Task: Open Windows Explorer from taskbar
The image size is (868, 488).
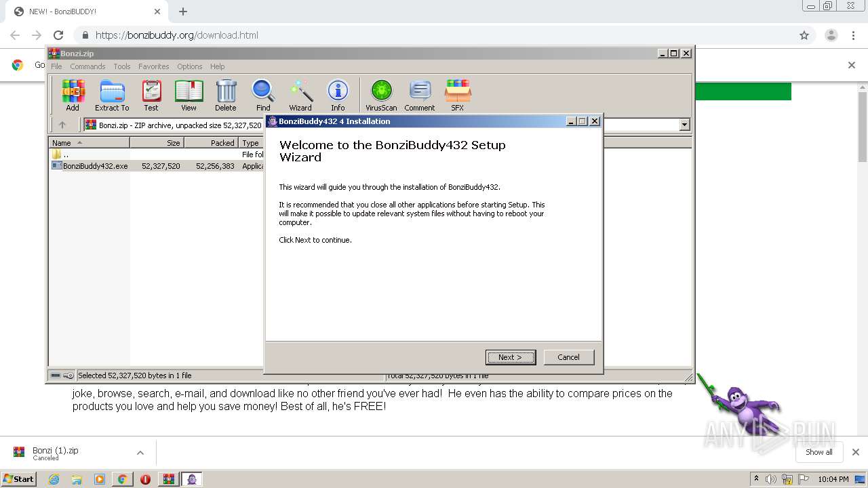Action: [x=77, y=479]
